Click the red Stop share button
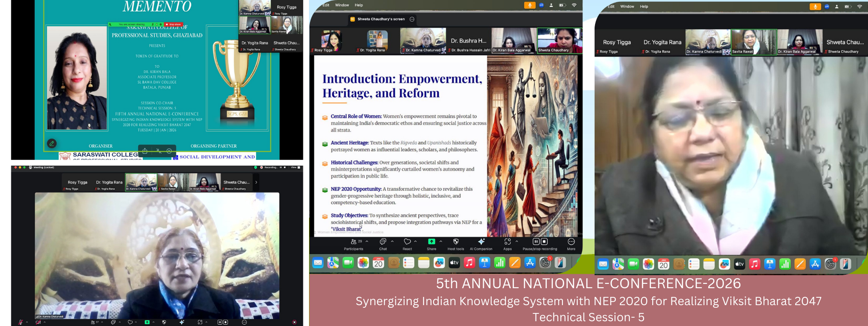The width and height of the screenshot is (868, 326). pos(174,24)
